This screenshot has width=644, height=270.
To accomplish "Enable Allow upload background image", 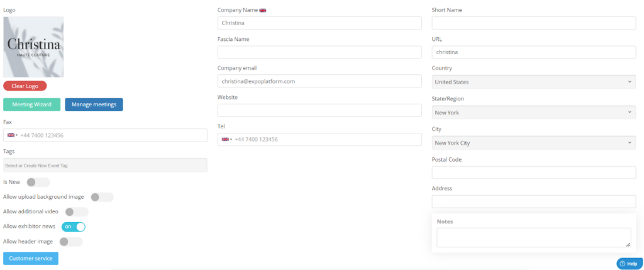I will (x=102, y=197).
